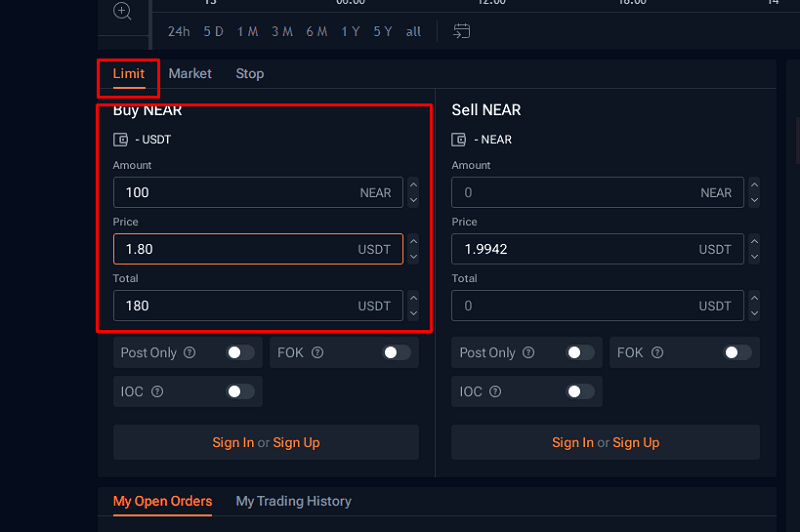This screenshot has height=532, width=800.
Task: Decrease Sell Price with the down arrow
Action: [755, 257]
